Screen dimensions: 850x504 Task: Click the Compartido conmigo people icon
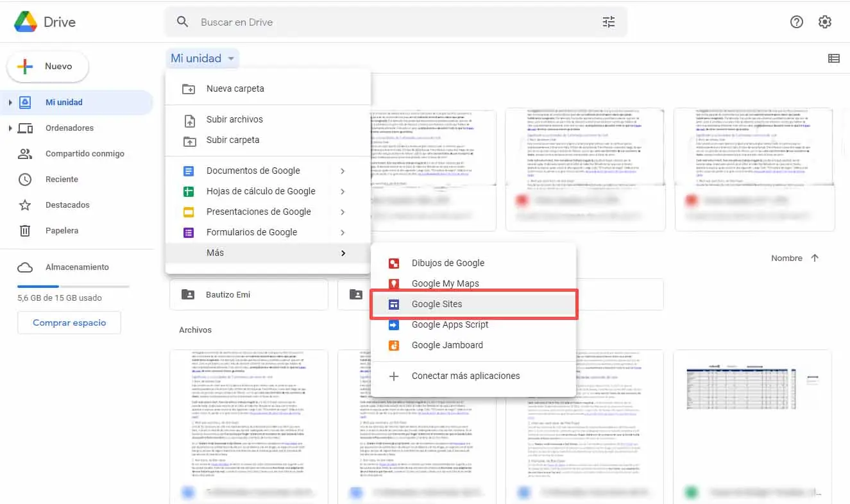coord(25,154)
